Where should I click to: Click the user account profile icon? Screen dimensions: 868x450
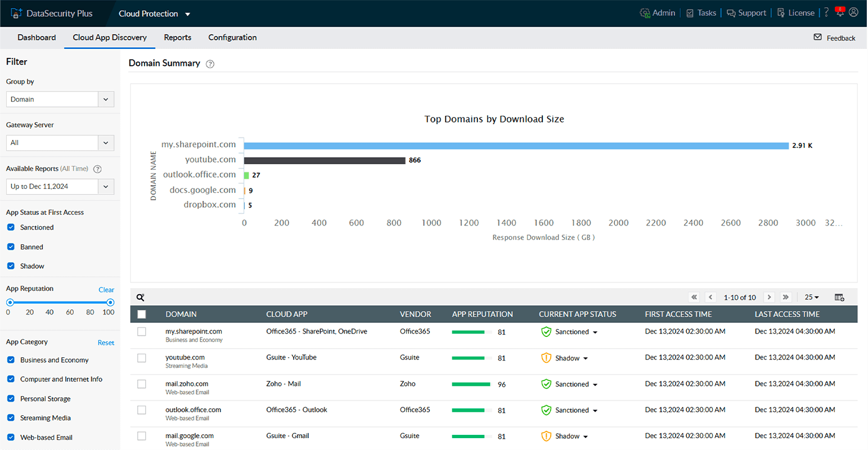point(854,12)
